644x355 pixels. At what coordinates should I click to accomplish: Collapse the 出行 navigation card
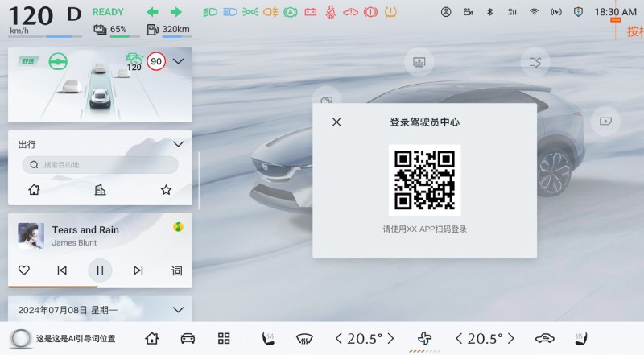(x=178, y=144)
